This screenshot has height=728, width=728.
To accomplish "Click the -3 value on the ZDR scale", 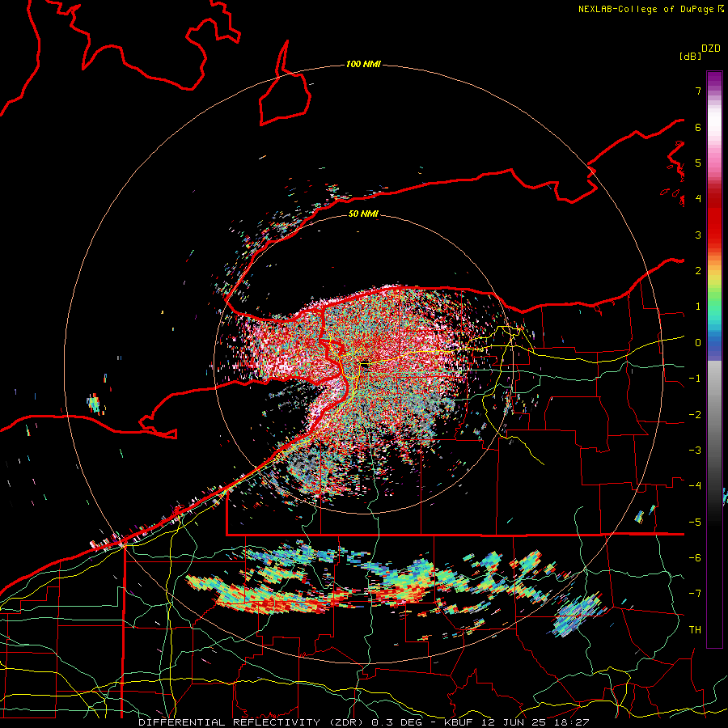I will click(695, 451).
